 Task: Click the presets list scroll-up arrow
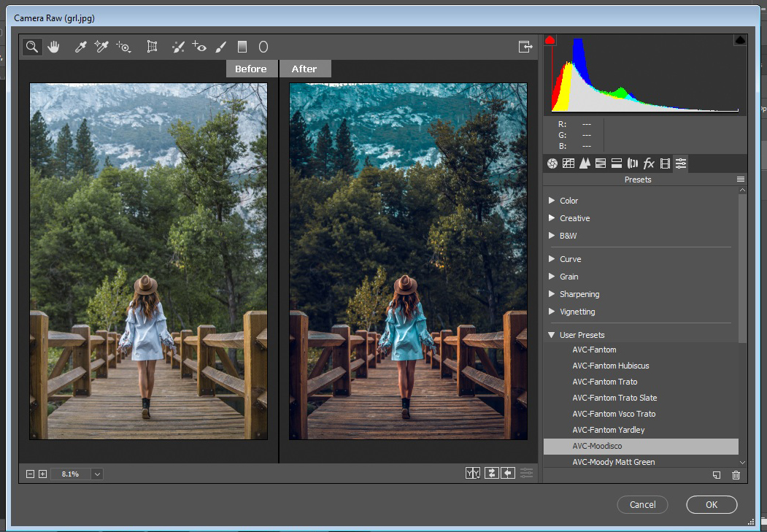[742, 190]
